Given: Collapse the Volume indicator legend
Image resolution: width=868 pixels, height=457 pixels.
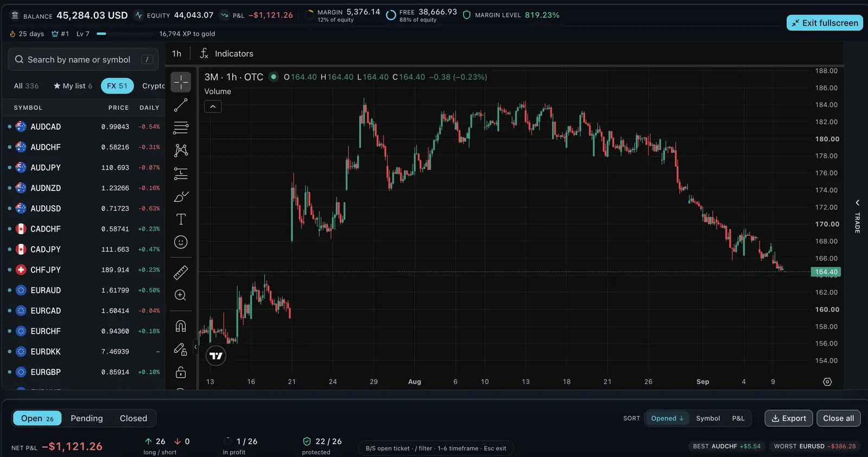Looking at the screenshot, I should point(213,106).
